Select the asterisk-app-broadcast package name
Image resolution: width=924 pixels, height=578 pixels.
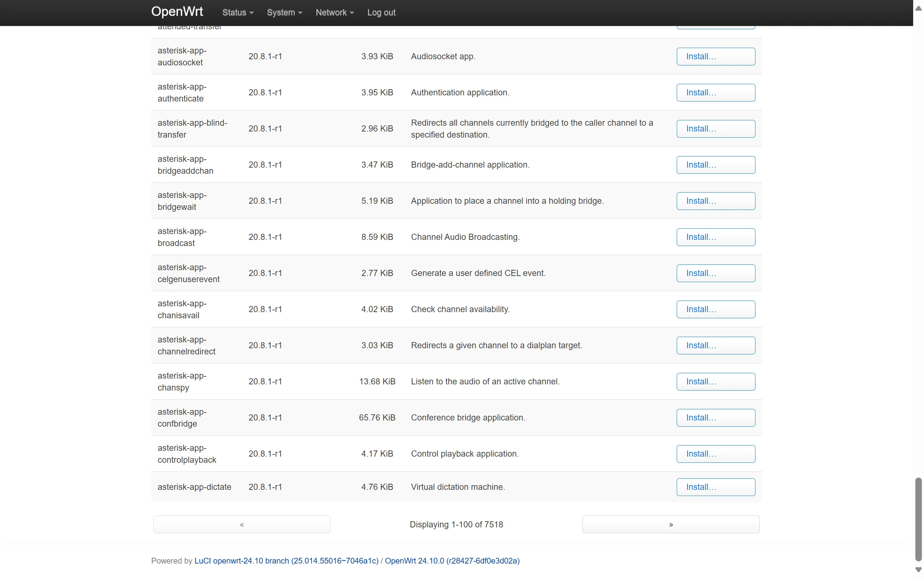click(x=182, y=237)
